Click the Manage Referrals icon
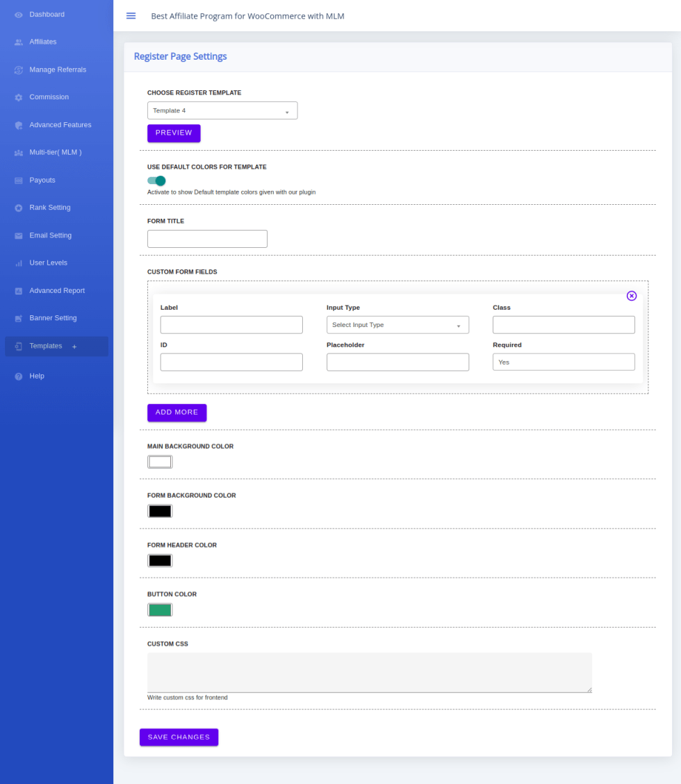681x784 pixels. (19, 70)
